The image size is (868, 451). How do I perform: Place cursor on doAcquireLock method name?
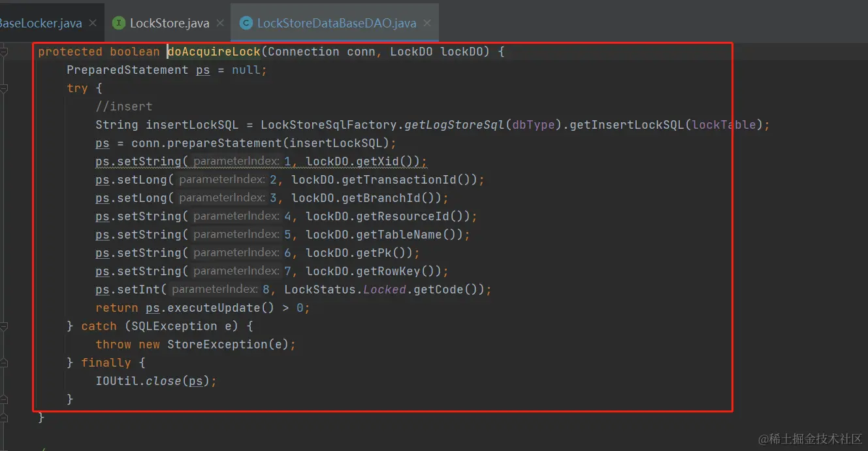click(214, 52)
